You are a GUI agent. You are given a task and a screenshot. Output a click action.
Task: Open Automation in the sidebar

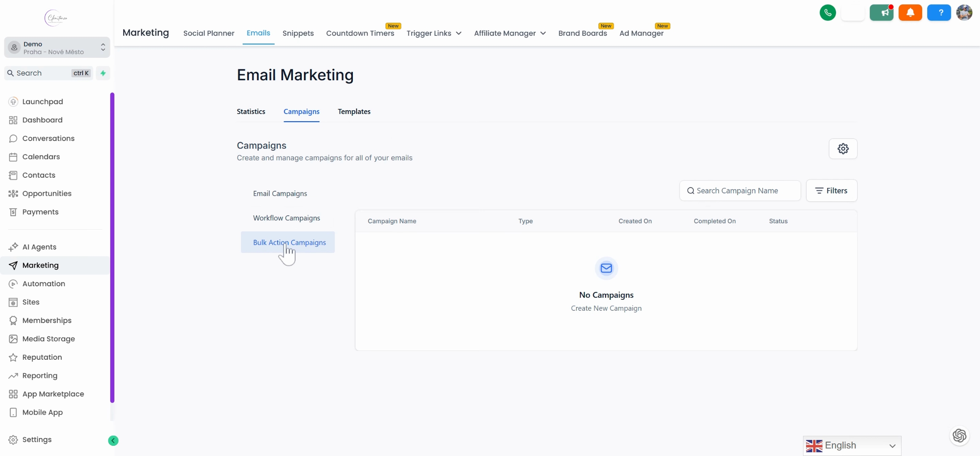43,284
